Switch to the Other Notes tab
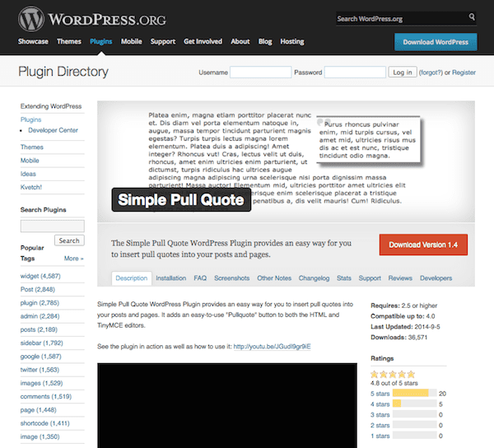Viewport: 494px width, 448px height. (x=274, y=278)
